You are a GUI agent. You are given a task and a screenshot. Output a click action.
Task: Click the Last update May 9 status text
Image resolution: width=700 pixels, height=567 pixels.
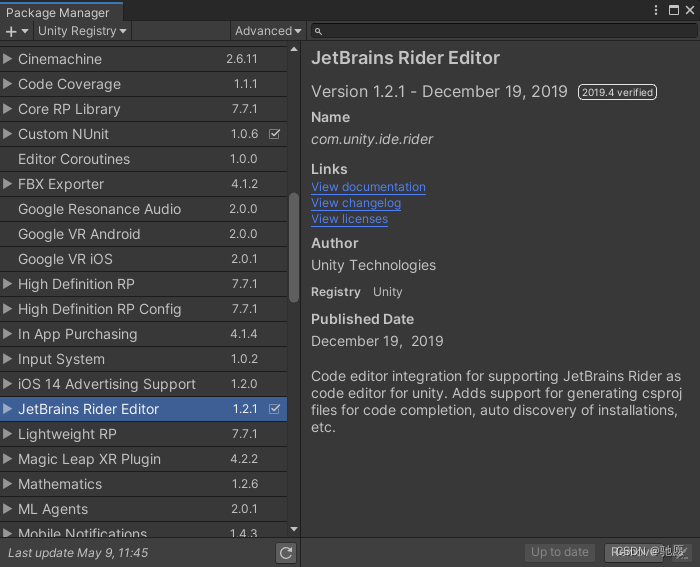pyautogui.click(x=78, y=553)
